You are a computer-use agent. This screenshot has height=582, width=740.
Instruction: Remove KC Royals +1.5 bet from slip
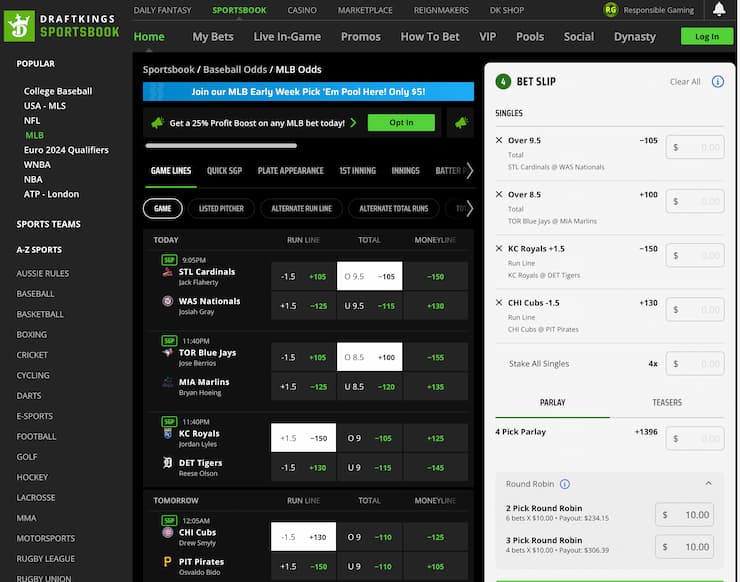click(x=499, y=248)
